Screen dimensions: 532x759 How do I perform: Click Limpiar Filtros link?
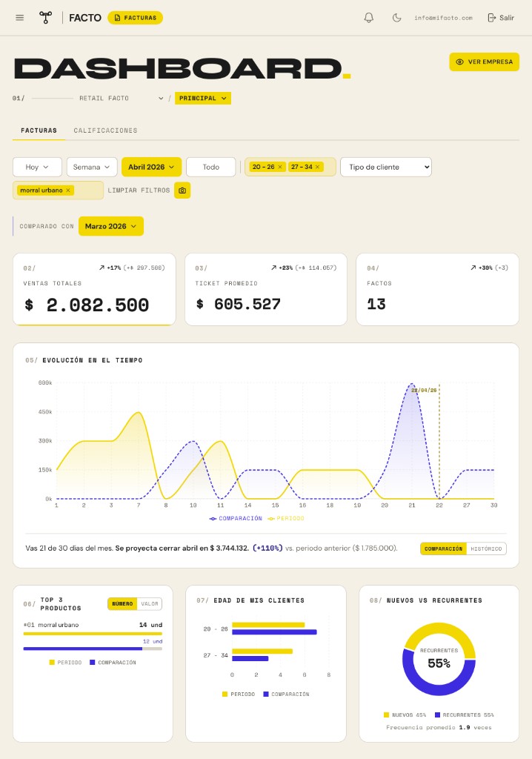tap(139, 190)
